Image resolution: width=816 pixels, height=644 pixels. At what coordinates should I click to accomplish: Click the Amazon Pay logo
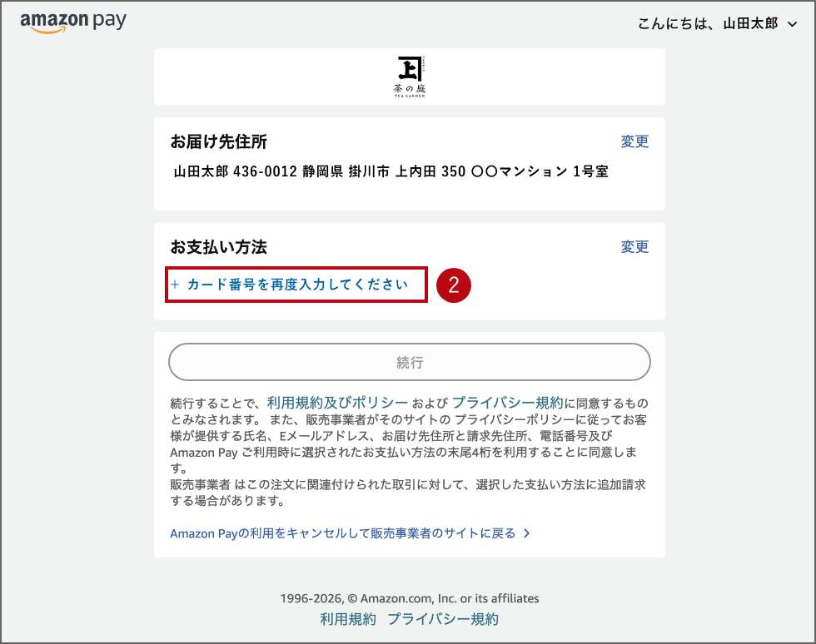click(x=73, y=22)
